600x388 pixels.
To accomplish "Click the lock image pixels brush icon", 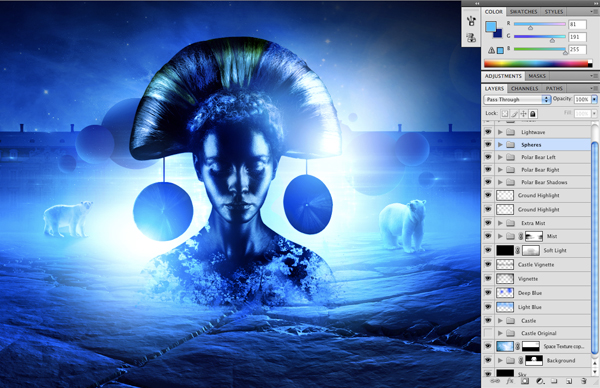I will click(514, 114).
